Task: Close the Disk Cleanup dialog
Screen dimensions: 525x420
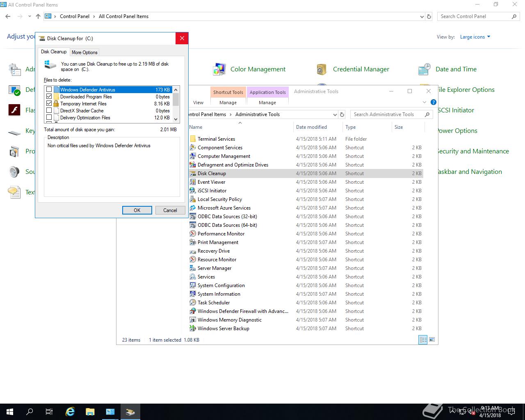Action: pyautogui.click(x=182, y=38)
